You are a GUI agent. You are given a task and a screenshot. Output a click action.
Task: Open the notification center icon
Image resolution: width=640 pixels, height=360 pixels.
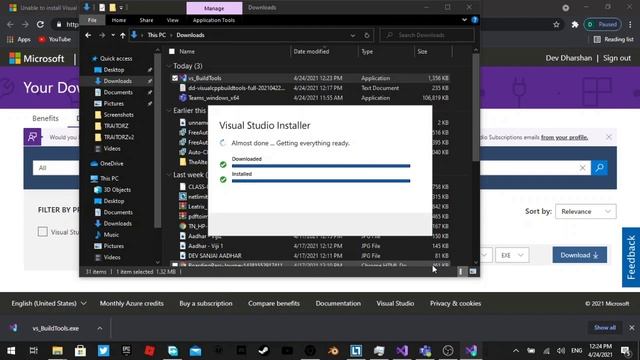(x=625, y=351)
